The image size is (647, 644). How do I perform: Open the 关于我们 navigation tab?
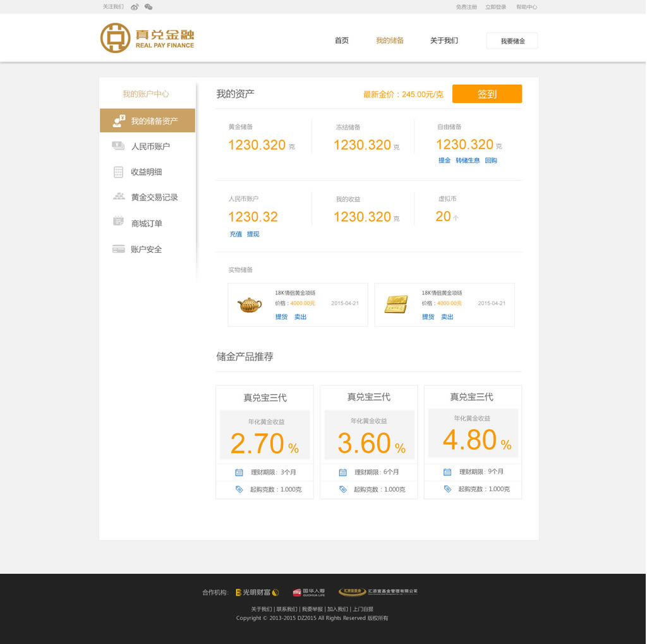[444, 40]
